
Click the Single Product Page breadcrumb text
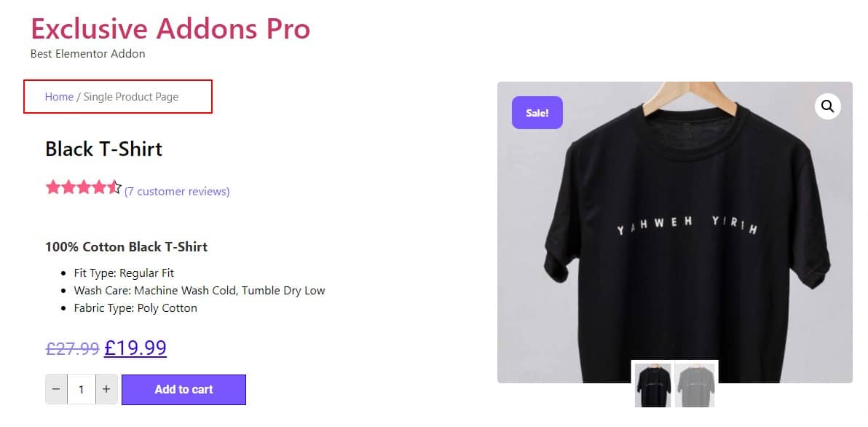tap(131, 97)
